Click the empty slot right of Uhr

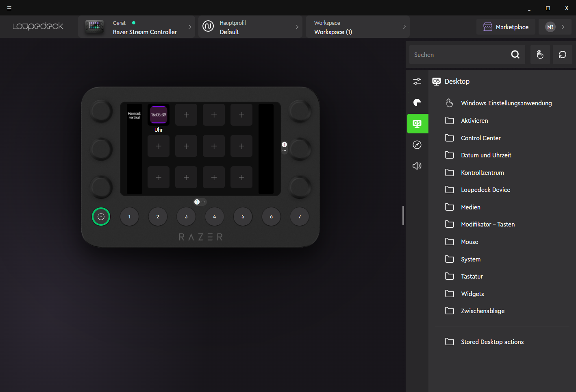(x=186, y=115)
